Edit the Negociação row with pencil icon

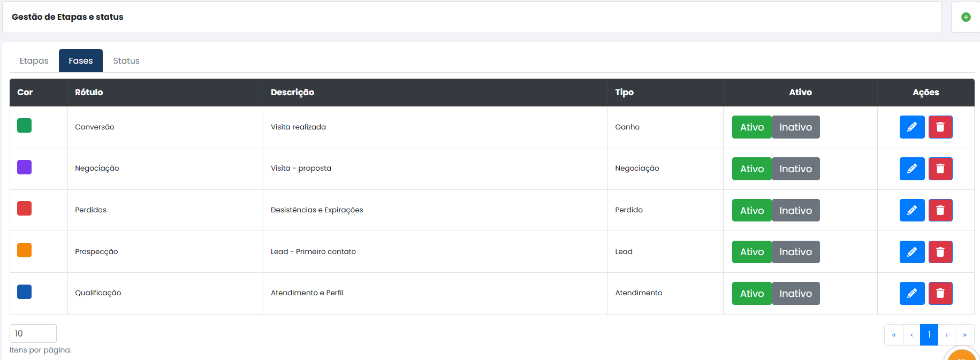(x=912, y=168)
